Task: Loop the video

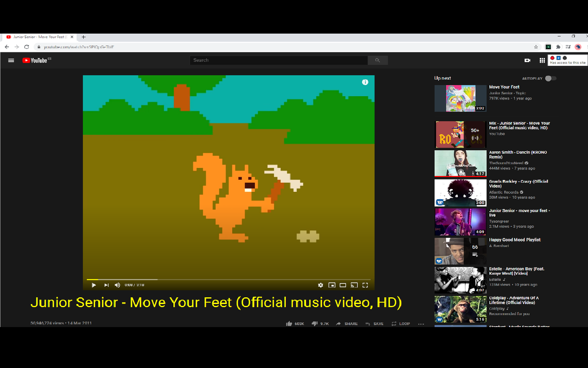Action: point(401,324)
